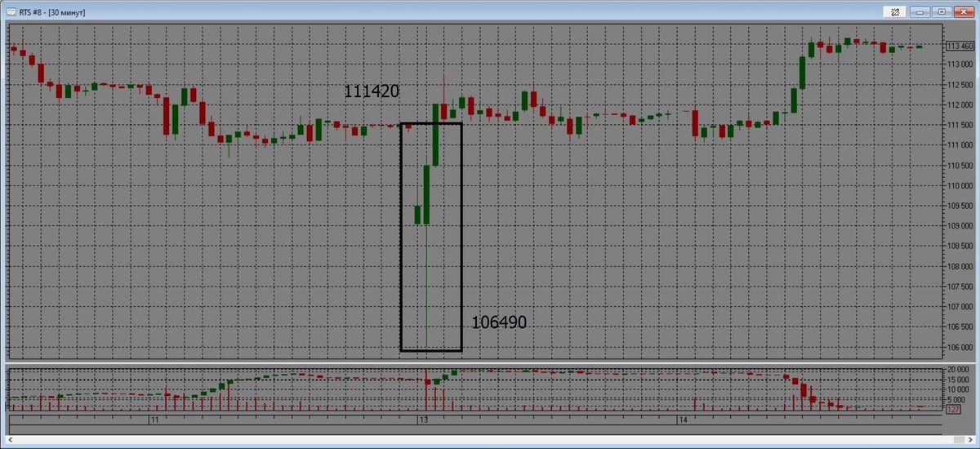Image resolution: width=980 pixels, height=449 pixels.
Task: Click the 110 500 price axis label
Action: [x=960, y=166]
